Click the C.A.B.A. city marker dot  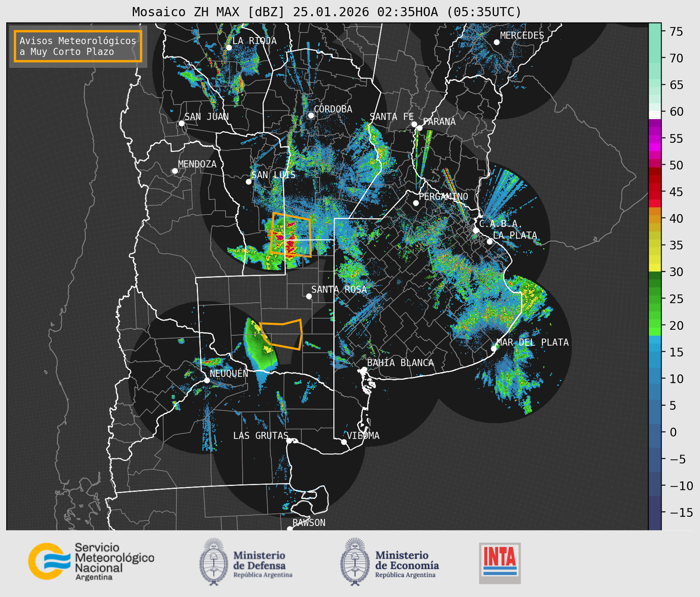coord(476,230)
